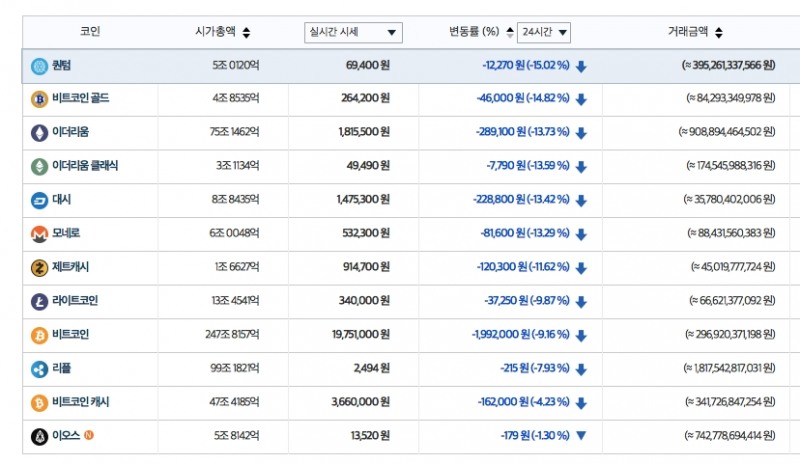This screenshot has width=800, height=464.
Task: Open the 대시 coin name link
Action: tap(61, 199)
